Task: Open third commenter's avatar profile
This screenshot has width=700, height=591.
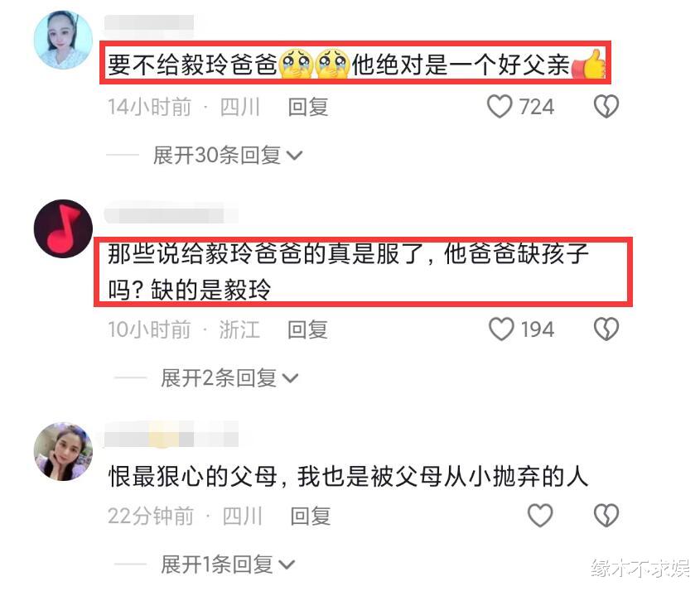Action: (63, 451)
